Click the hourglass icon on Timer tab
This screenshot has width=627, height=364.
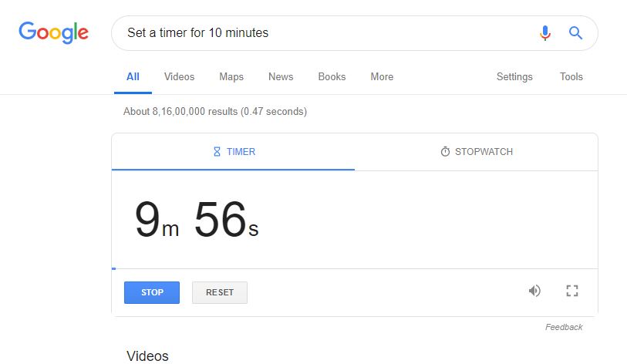[217, 152]
